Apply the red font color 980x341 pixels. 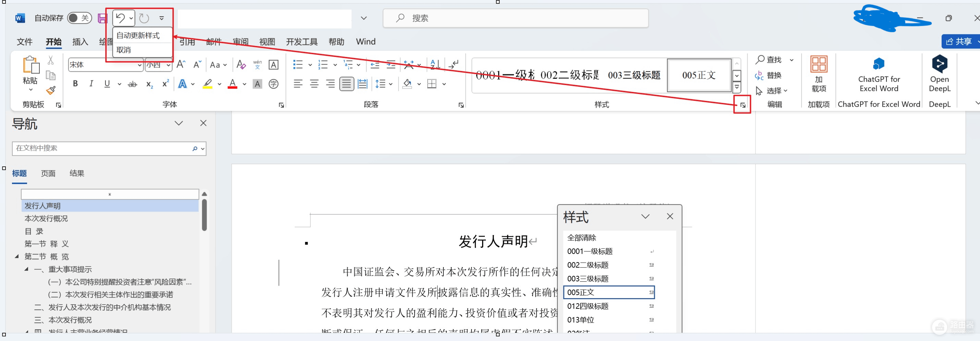point(232,83)
